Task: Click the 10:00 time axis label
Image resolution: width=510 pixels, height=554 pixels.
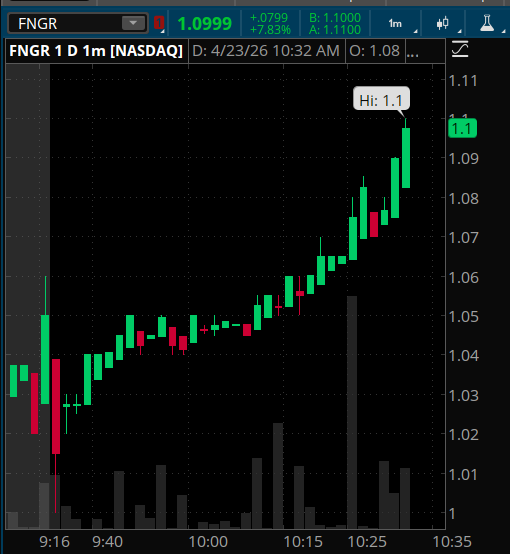Action: click(208, 542)
